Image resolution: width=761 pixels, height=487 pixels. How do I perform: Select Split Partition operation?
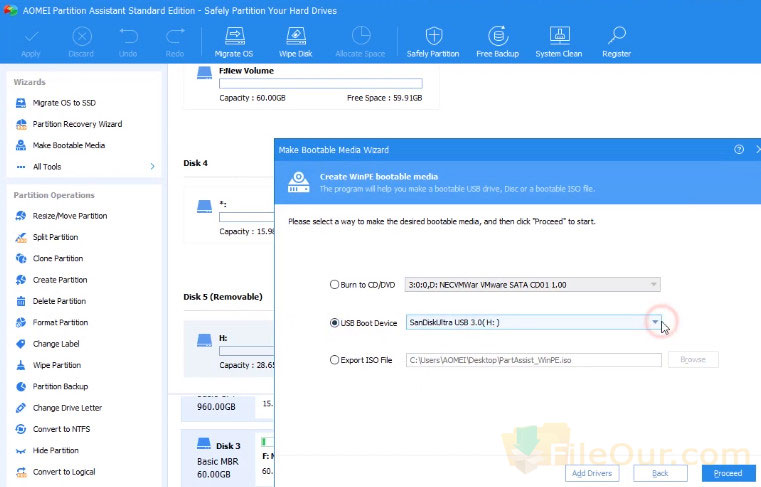[47, 237]
